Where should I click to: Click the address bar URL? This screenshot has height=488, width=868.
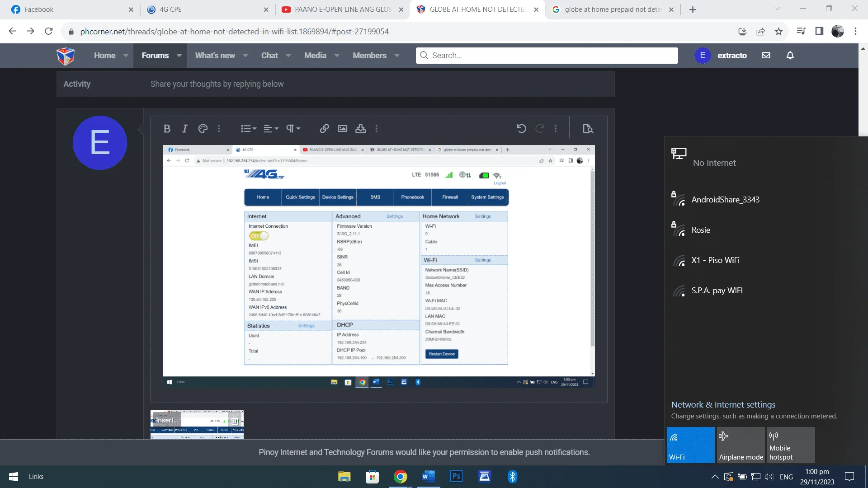point(234,32)
